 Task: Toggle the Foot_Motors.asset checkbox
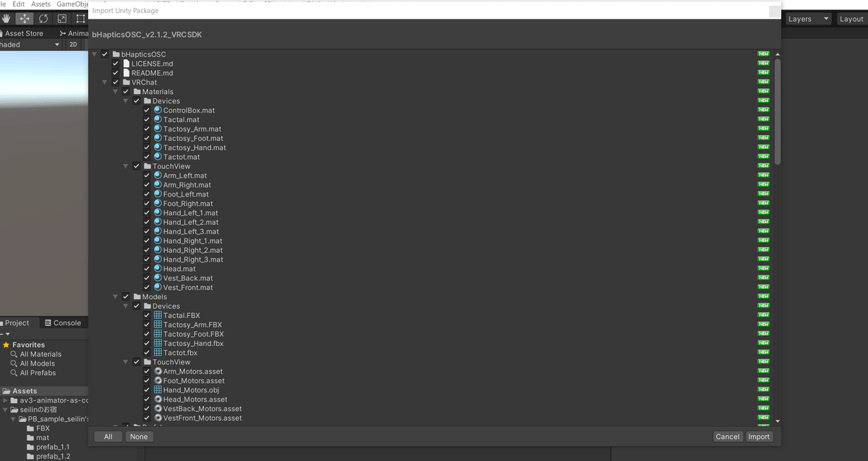[x=147, y=381]
